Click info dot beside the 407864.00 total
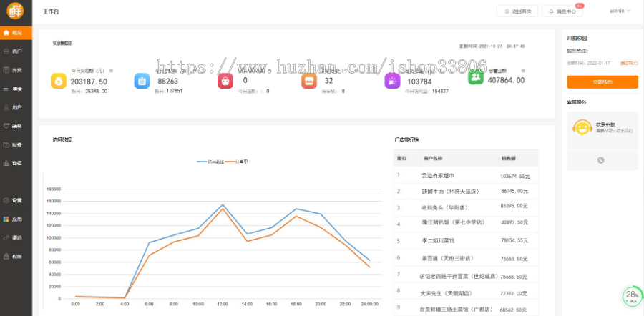The image size is (644, 316). pyautogui.click(x=523, y=71)
